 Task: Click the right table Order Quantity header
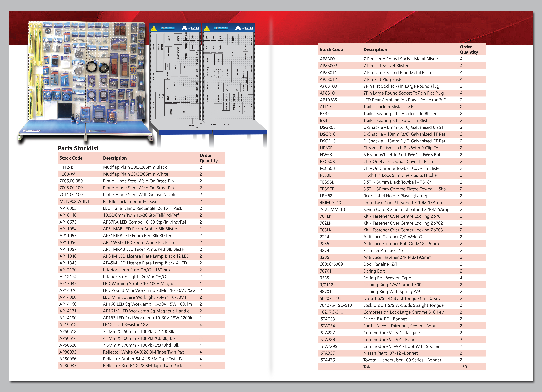(469, 49)
